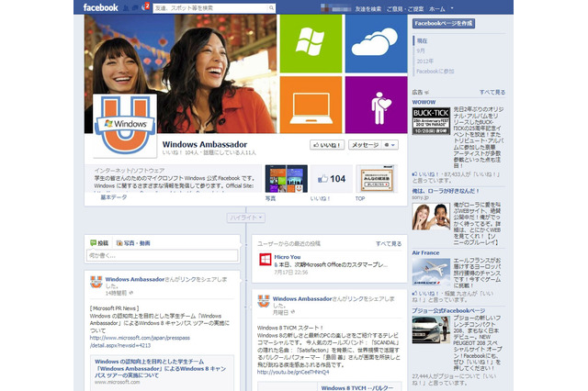588x391 pixels.
Task: Click すべて見る in user posts box
Action: (x=389, y=244)
